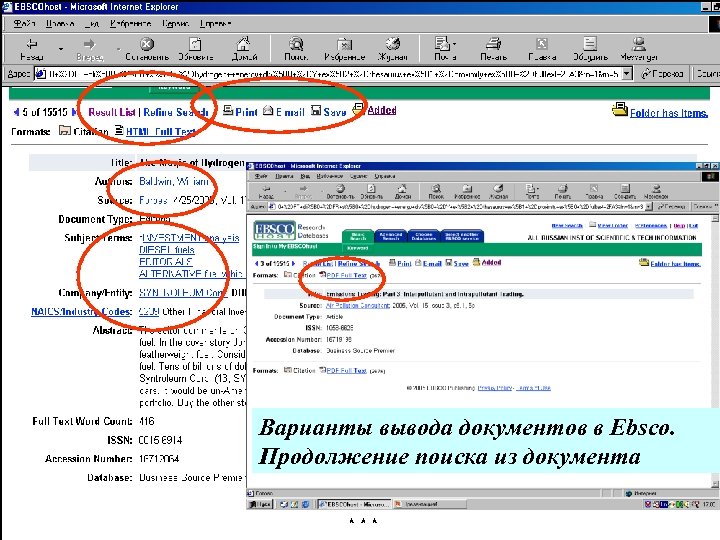Open the Избранное menu in main window
720x540 pixels.
coord(130,23)
